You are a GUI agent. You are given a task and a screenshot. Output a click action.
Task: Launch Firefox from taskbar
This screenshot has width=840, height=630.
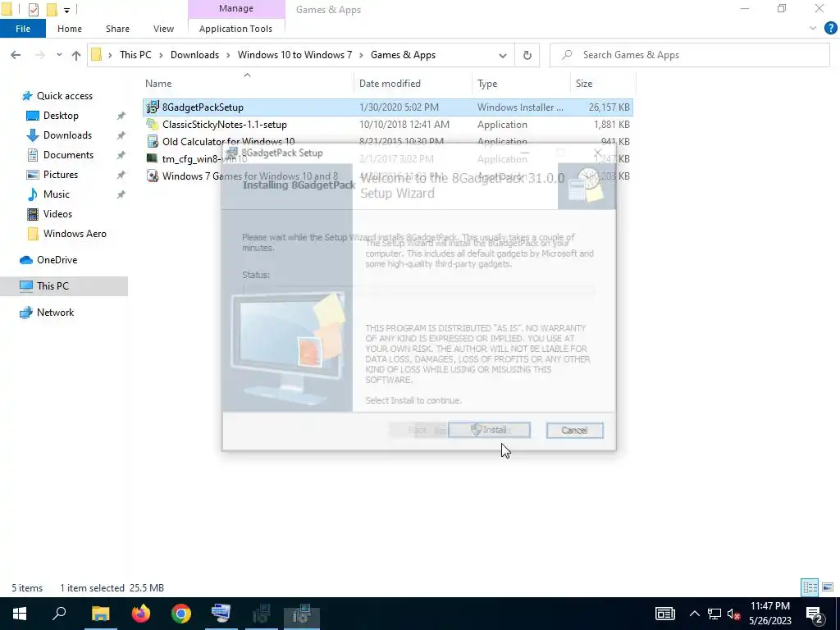coord(141,614)
